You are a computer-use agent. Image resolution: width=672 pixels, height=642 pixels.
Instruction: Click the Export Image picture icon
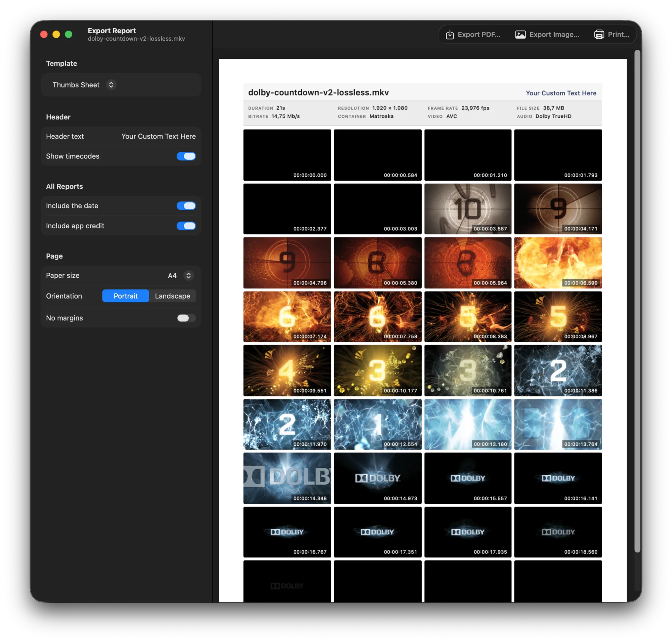point(520,35)
